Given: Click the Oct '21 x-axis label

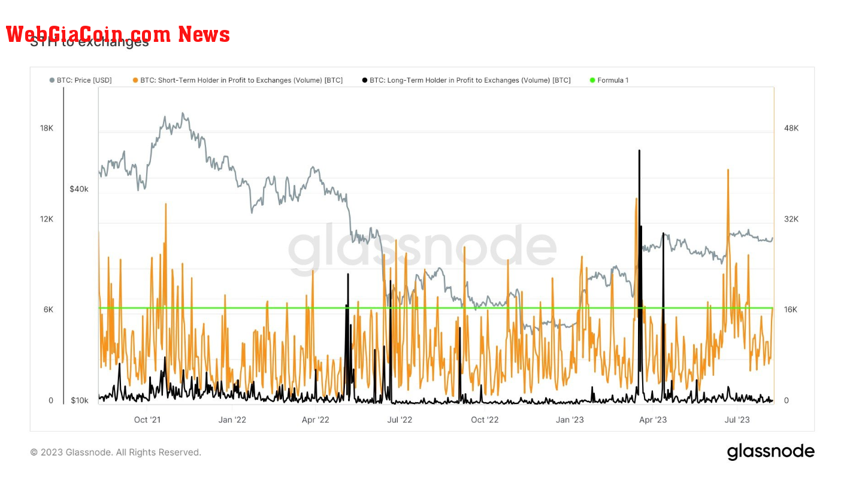Looking at the screenshot, I should coord(147,420).
